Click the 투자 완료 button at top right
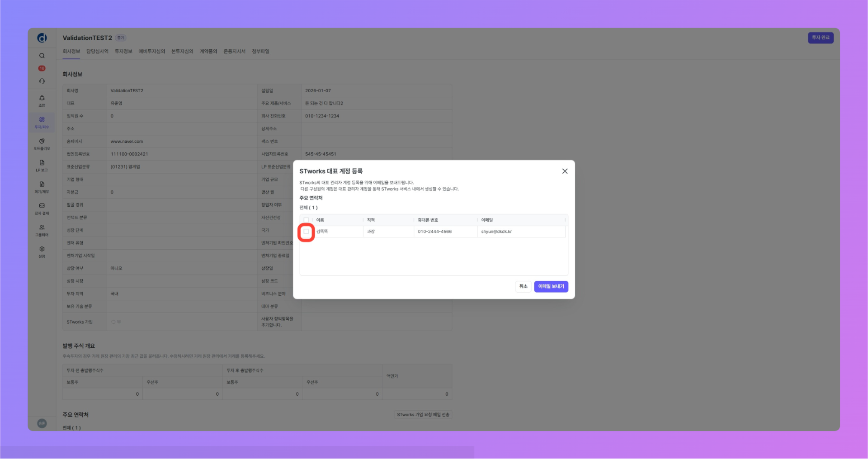868x459 pixels. (820, 38)
